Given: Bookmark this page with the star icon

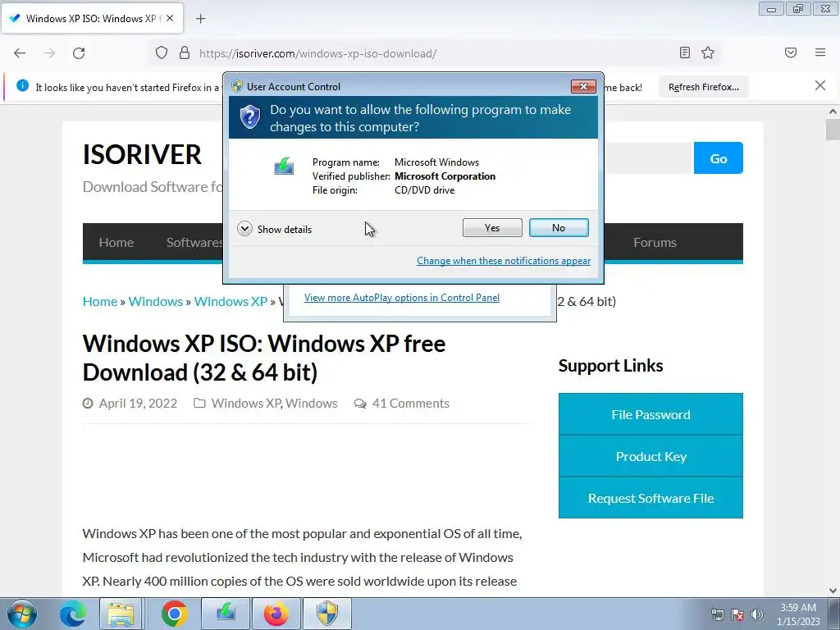Looking at the screenshot, I should (708, 52).
